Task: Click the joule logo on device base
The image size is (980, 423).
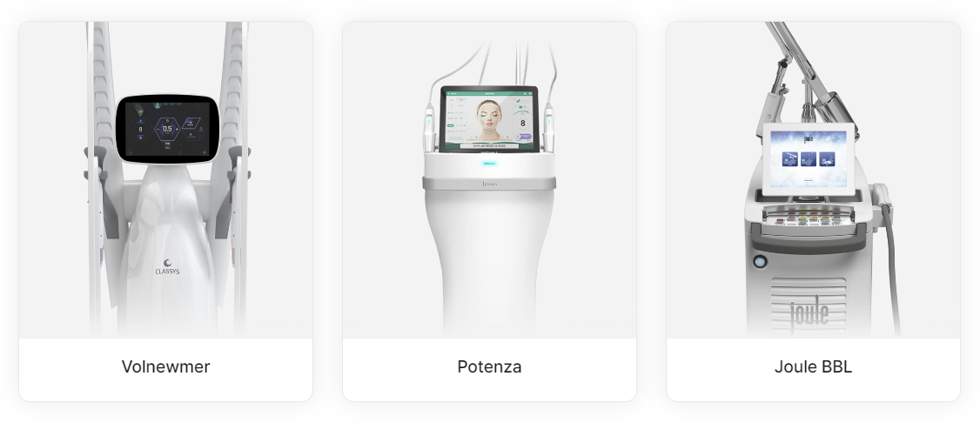Action: (x=809, y=313)
